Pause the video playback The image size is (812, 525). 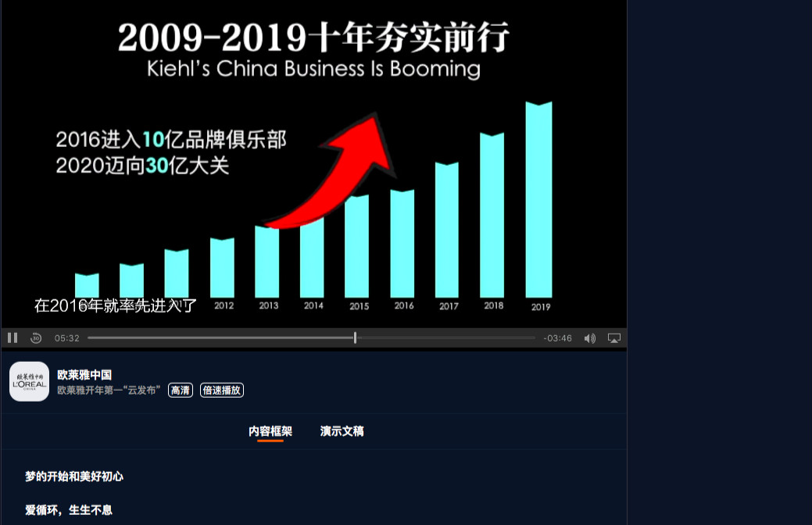pos(13,338)
